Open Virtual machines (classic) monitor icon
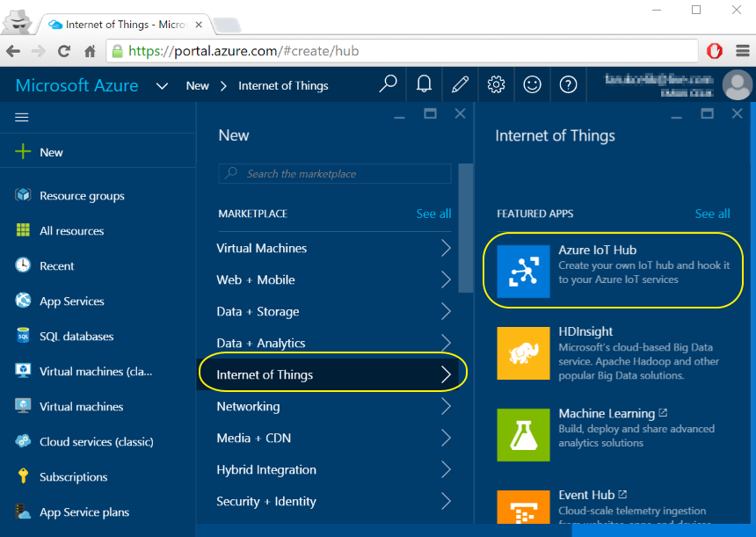 [x=23, y=371]
